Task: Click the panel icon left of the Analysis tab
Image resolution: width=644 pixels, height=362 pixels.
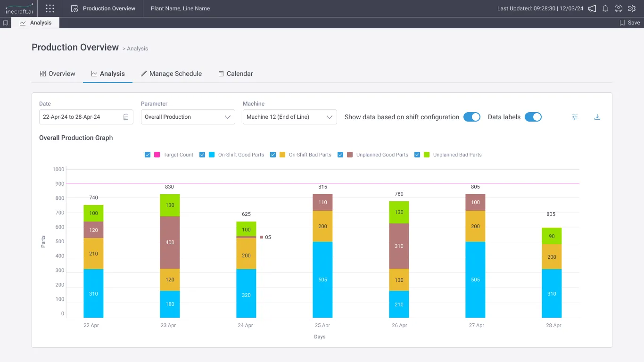Action: tap(6, 23)
